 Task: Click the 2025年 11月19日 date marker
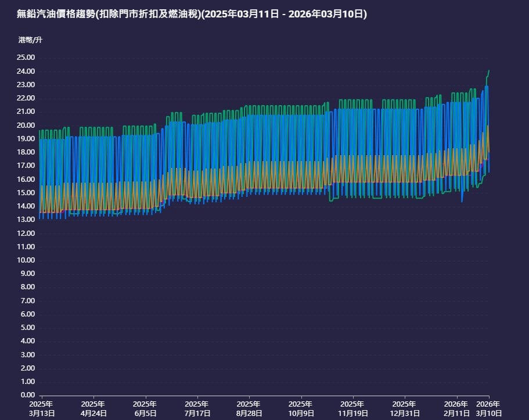pos(352,408)
